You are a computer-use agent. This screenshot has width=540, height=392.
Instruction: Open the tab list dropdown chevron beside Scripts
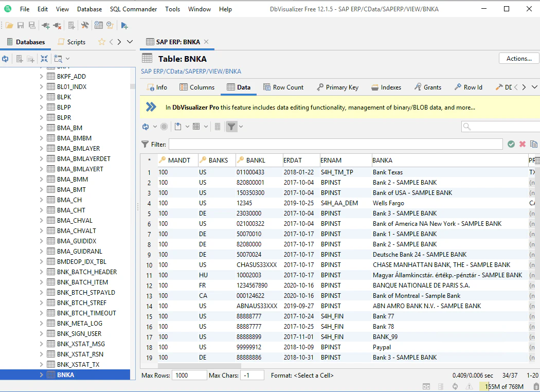130,42
